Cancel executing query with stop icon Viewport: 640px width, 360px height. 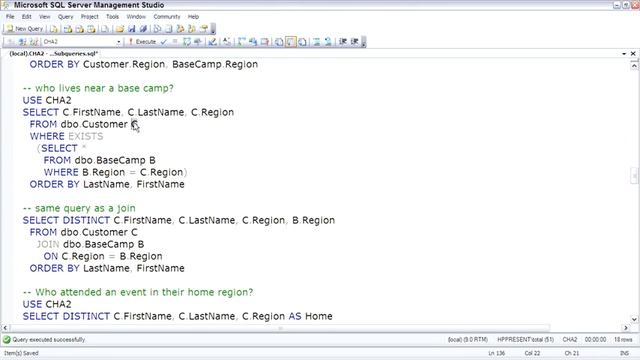(x=175, y=42)
